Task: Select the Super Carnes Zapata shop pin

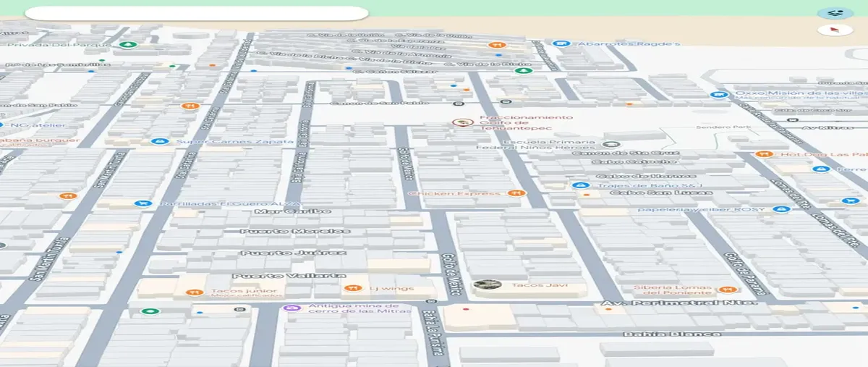Action: [x=161, y=142]
